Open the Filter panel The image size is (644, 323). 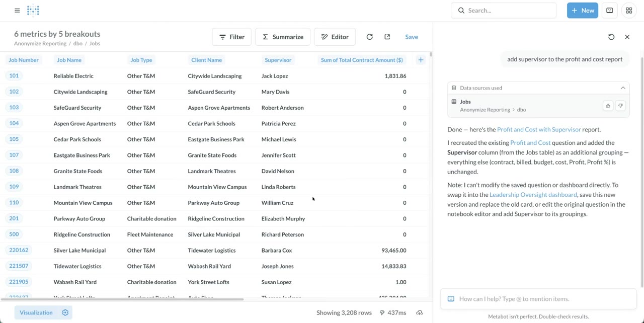232,37
